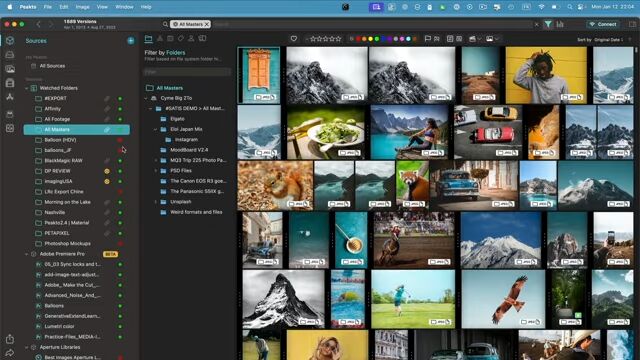Open the Image menu
Screen dimensions: 640x360
pyautogui.click(x=82, y=7)
